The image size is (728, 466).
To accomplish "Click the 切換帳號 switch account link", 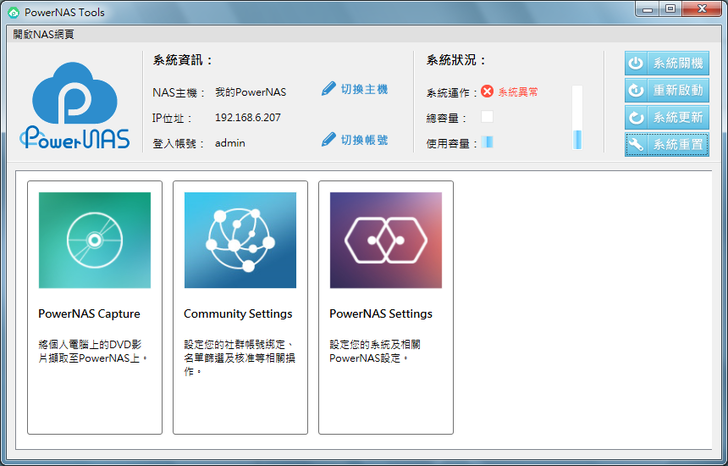I will point(363,139).
